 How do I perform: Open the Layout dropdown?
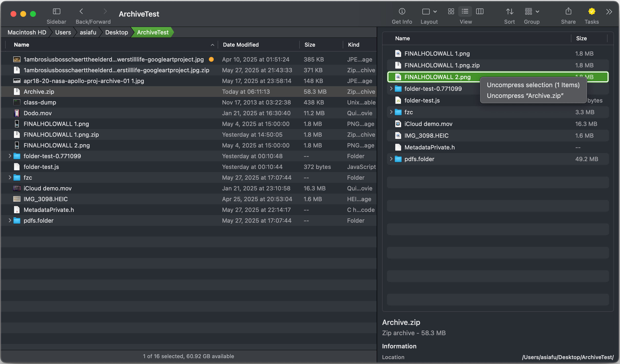[x=429, y=11]
